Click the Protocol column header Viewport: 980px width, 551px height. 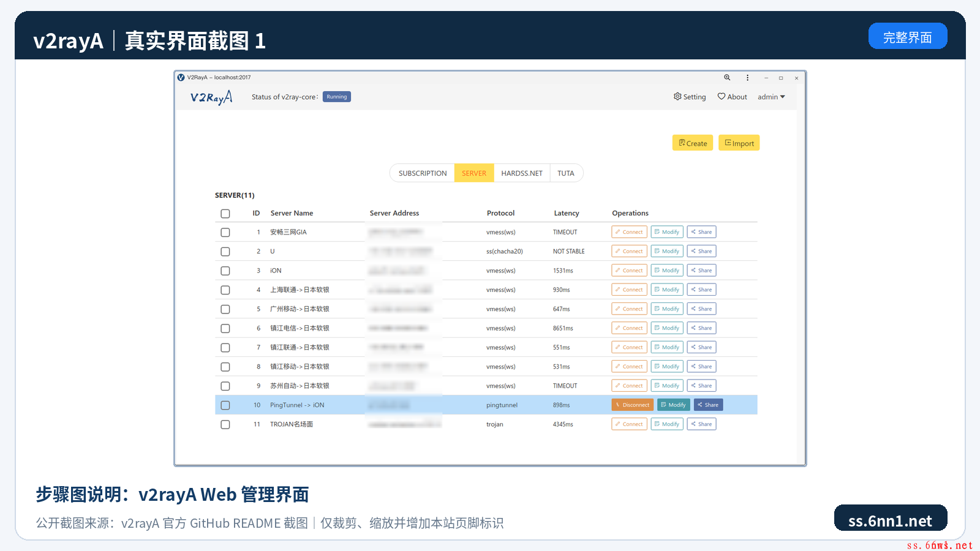500,213
